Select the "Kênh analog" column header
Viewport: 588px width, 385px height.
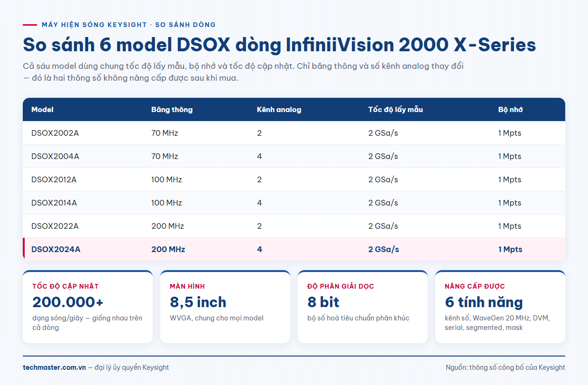click(x=279, y=110)
